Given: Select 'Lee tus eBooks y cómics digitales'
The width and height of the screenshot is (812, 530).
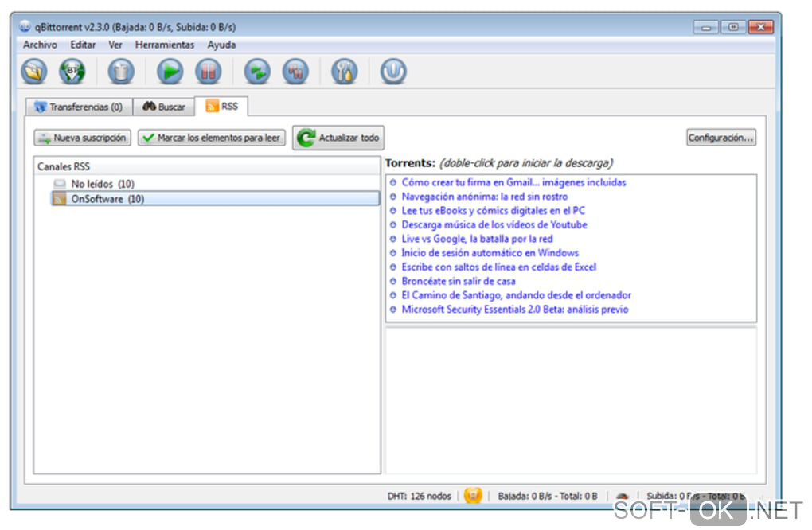Looking at the screenshot, I should point(494,211).
